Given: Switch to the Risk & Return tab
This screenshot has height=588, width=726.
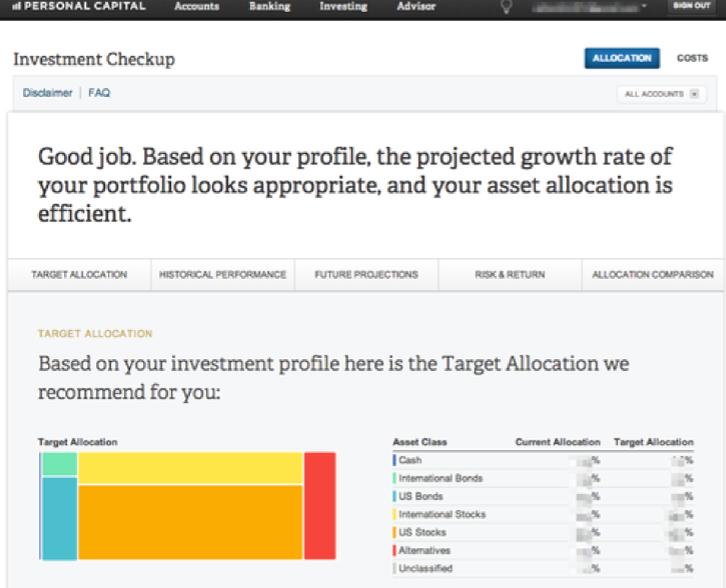Looking at the screenshot, I should click(x=510, y=274).
